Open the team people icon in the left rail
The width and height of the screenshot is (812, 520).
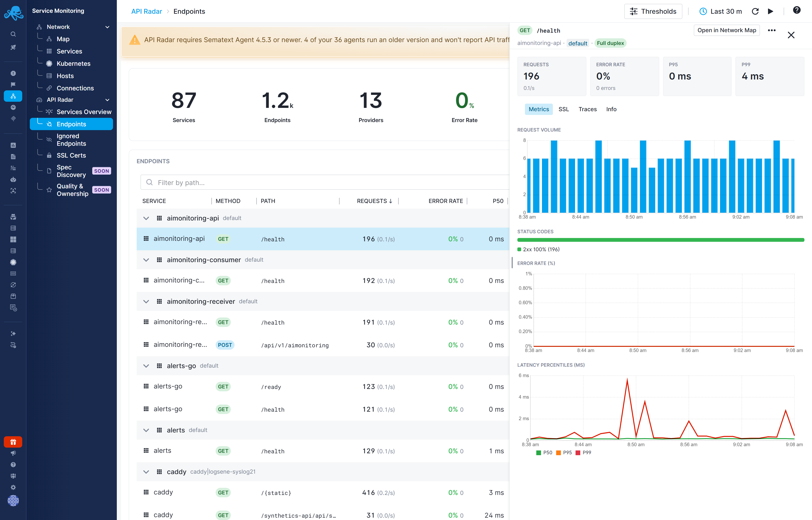click(13, 476)
